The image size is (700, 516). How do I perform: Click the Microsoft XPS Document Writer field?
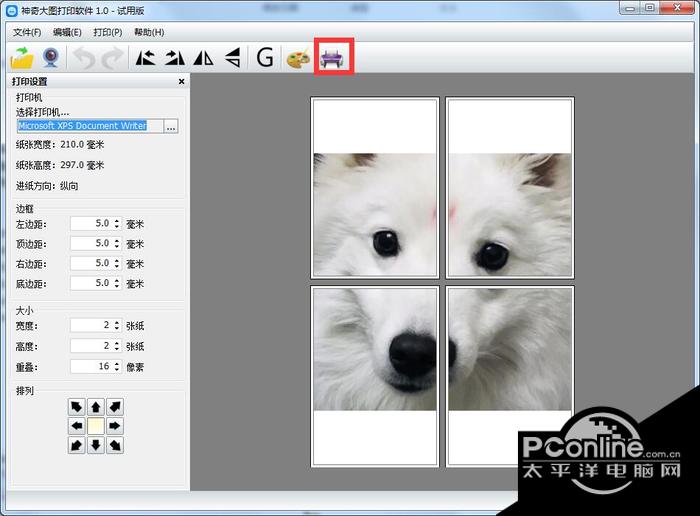90,126
